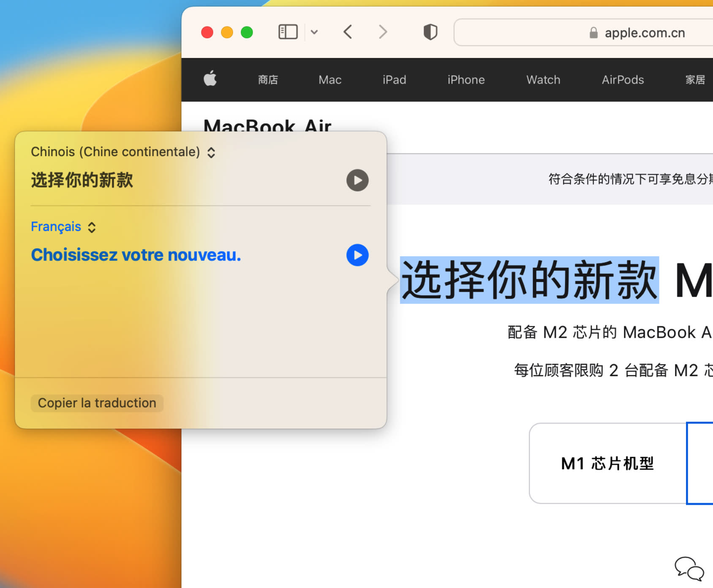This screenshot has height=588, width=713.
Task: Open the Watch navigation item
Action: click(x=543, y=80)
